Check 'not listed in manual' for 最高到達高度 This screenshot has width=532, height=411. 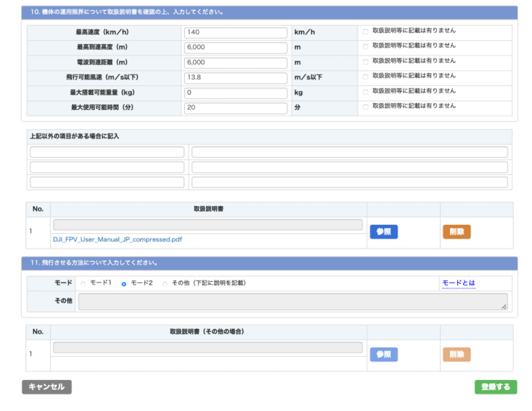[x=365, y=47]
